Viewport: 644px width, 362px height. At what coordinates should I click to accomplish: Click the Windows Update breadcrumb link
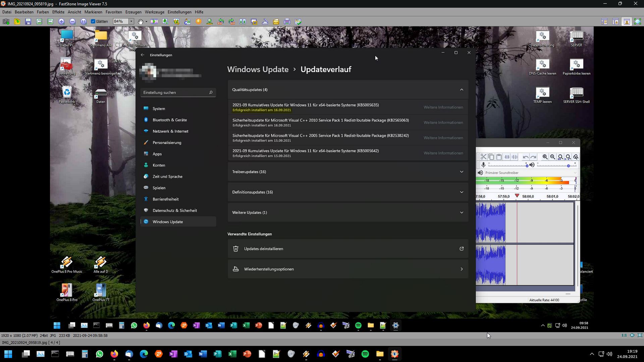[258, 69]
